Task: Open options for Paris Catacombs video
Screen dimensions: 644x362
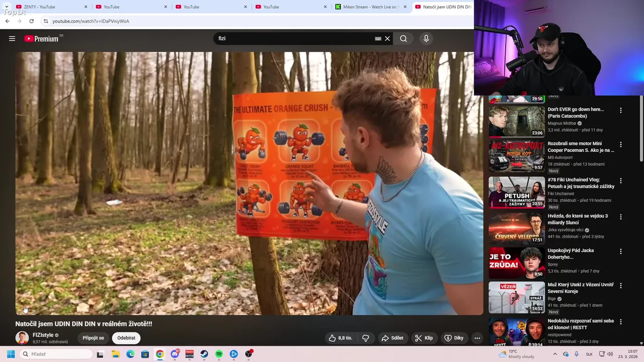Action: pyautogui.click(x=620, y=110)
